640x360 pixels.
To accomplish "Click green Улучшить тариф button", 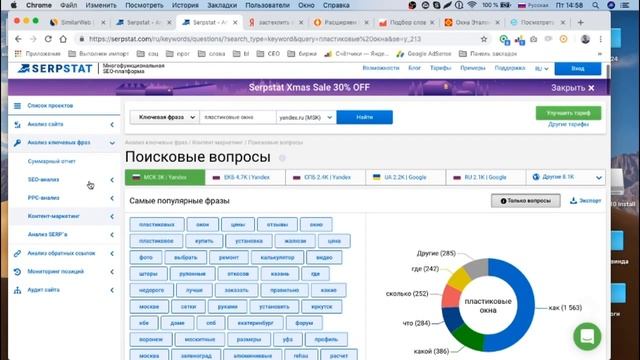I will (x=568, y=113).
